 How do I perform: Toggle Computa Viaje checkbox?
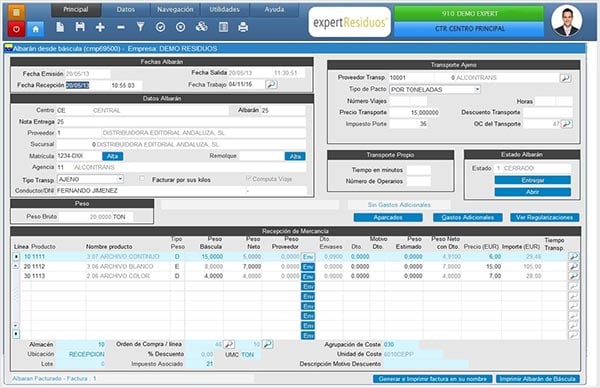(x=248, y=178)
